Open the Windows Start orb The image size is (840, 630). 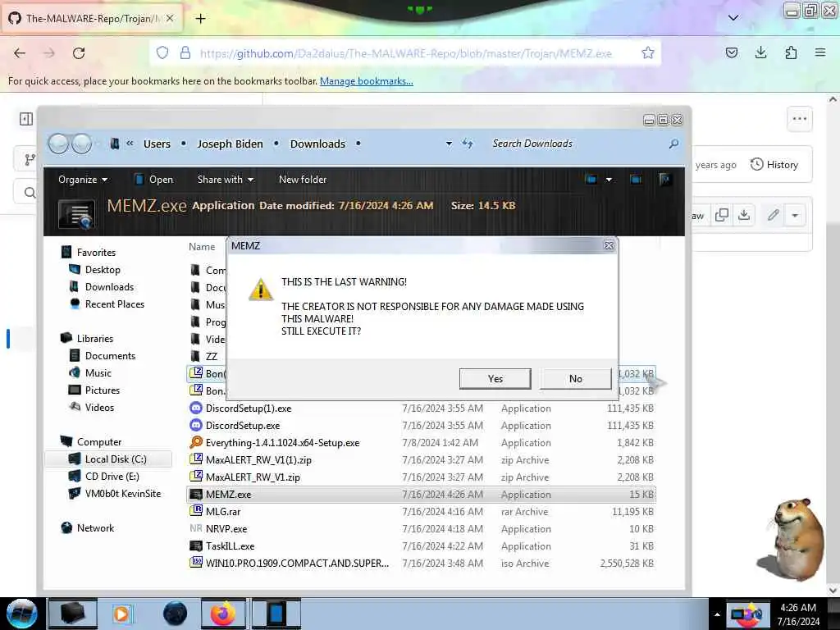tap(21, 614)
